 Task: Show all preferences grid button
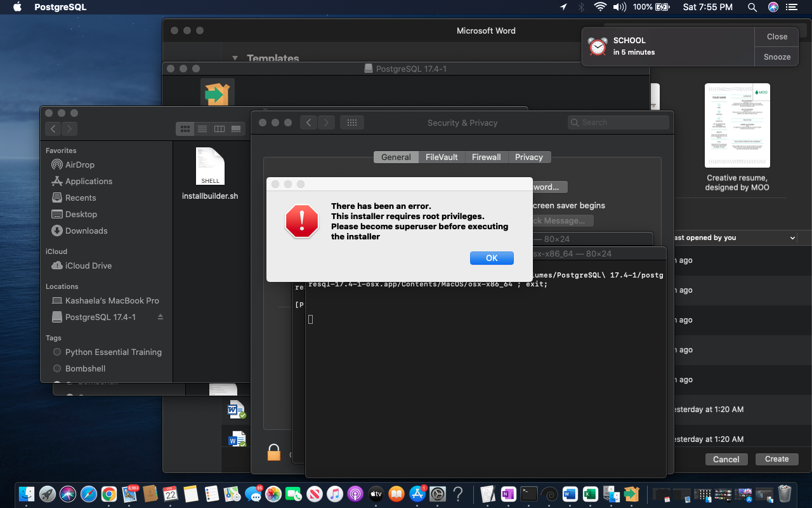point(352,123)
